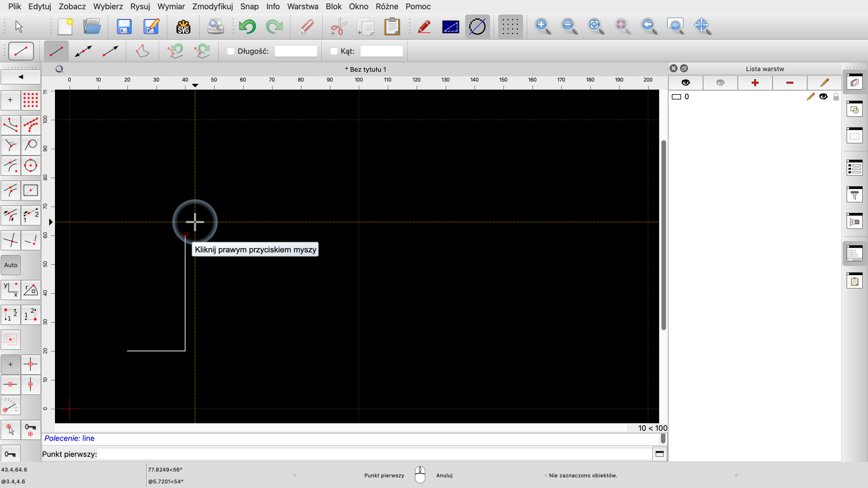
Task: Enable the Kąt checkbox
Action: pos(334,51)
